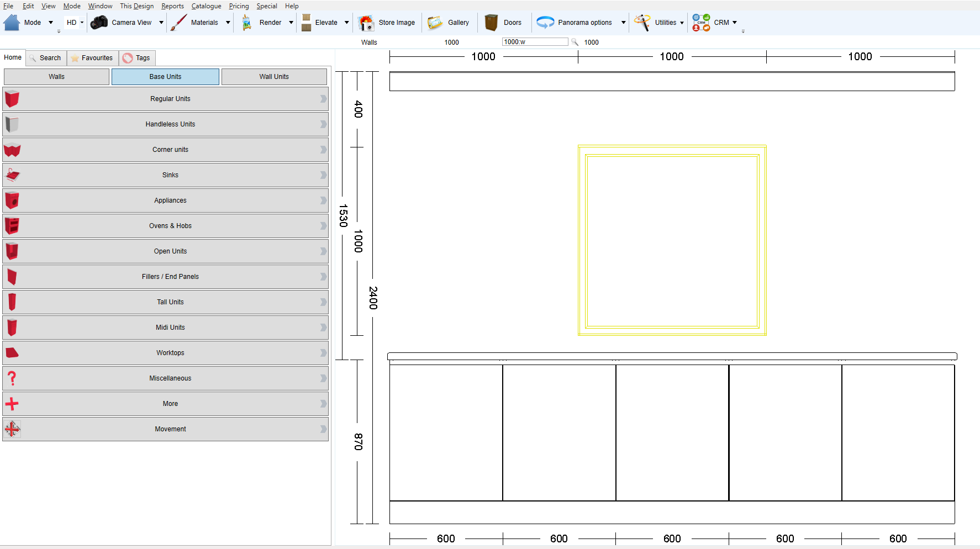Click the Corner units icon
This screenshot has width=980, height=549.
pos(12,150)
